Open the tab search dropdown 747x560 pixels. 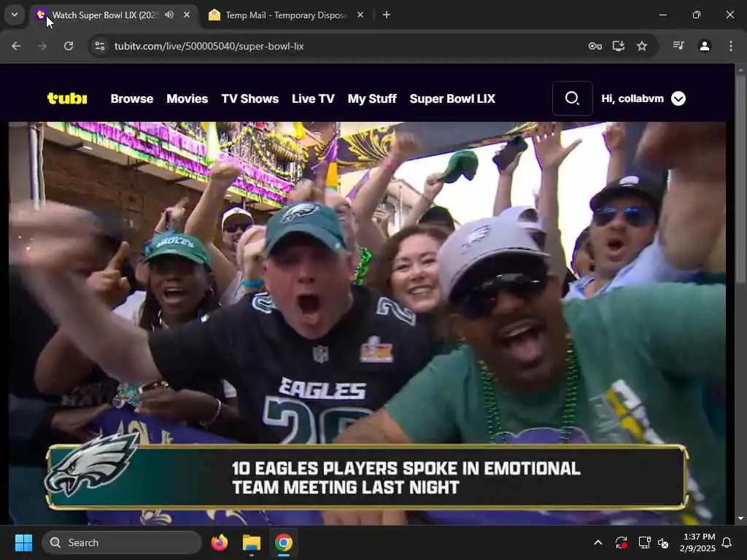tap(15, 15)
